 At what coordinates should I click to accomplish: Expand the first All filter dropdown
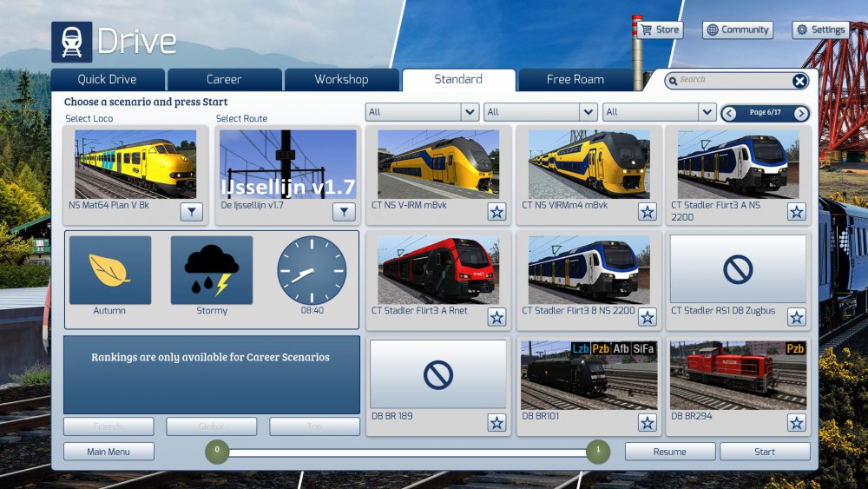[x=470, y=112]
